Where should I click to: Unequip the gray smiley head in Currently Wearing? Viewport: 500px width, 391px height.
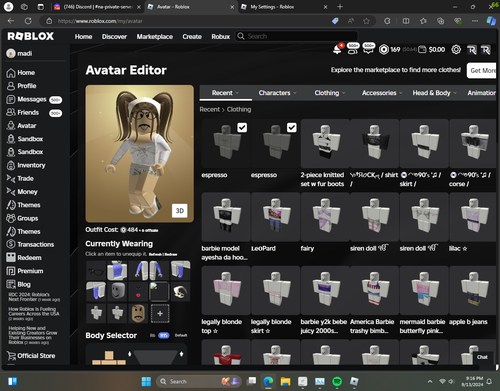click(x=117, y=292)
